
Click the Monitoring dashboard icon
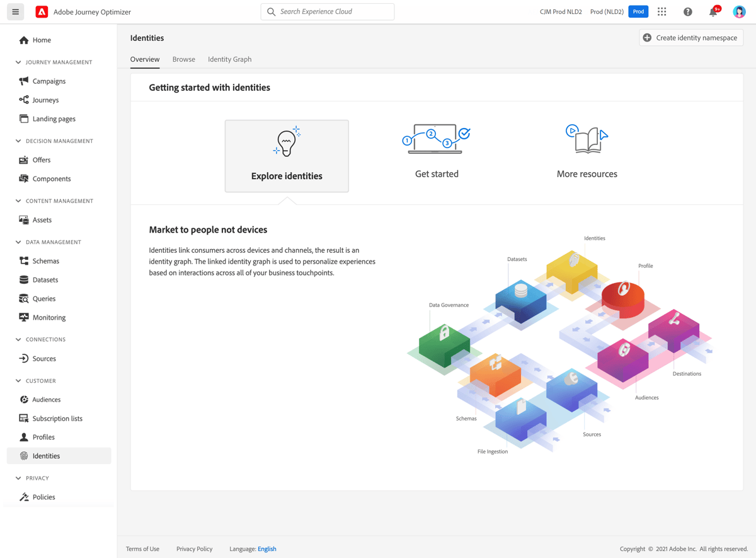[x=23, y=317]
